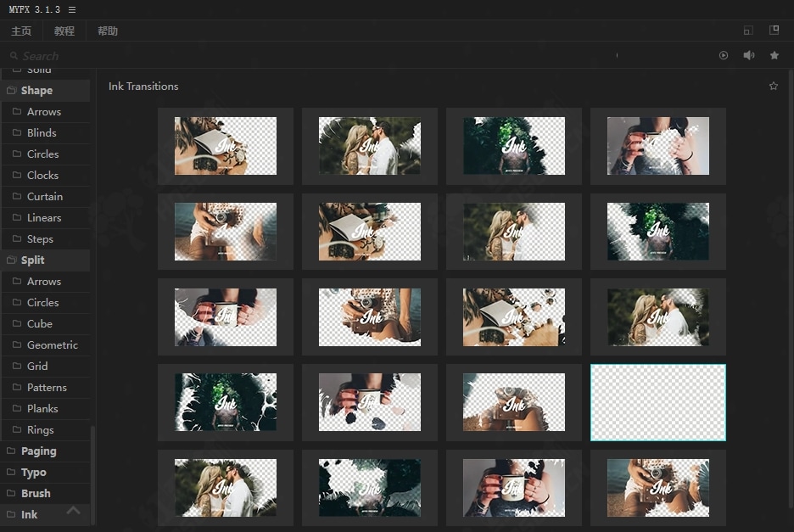This screenshot has width=794, height=532.
Task: Click the up arrow in the sidebar
Action: pos(74,510)
